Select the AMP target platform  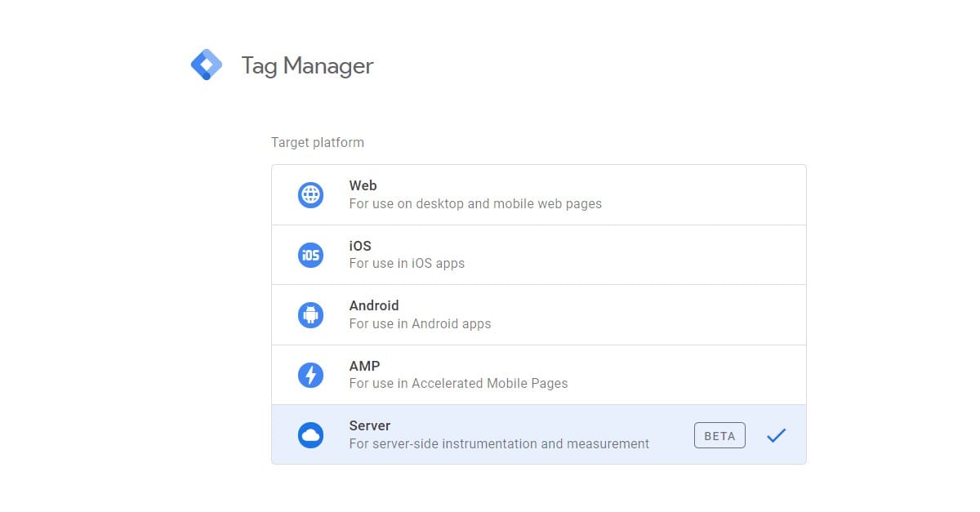[539, 375]
